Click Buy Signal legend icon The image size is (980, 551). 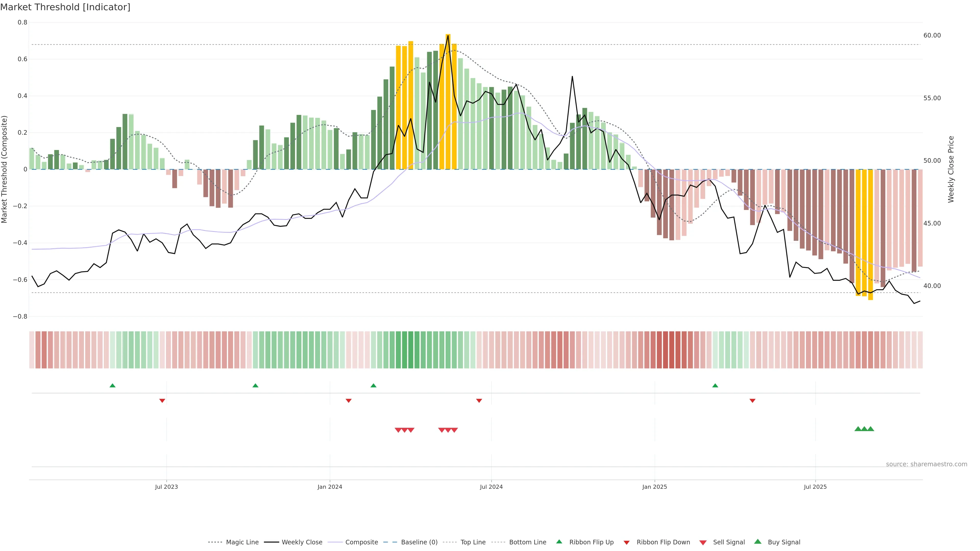coord(758,542)
